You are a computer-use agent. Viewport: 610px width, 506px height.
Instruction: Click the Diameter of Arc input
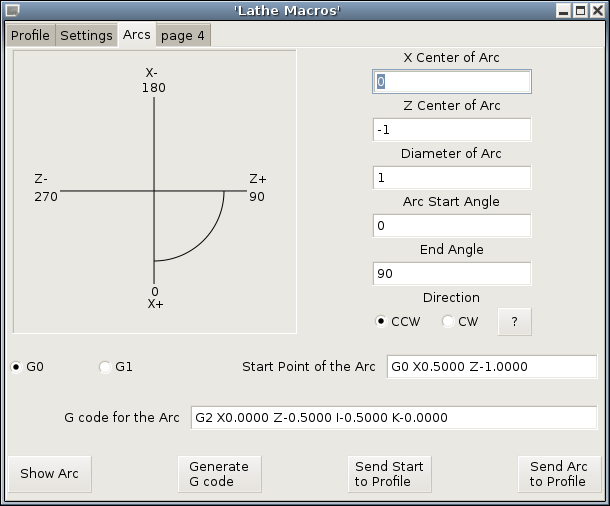pyautogui.click(x=450, y=178)
